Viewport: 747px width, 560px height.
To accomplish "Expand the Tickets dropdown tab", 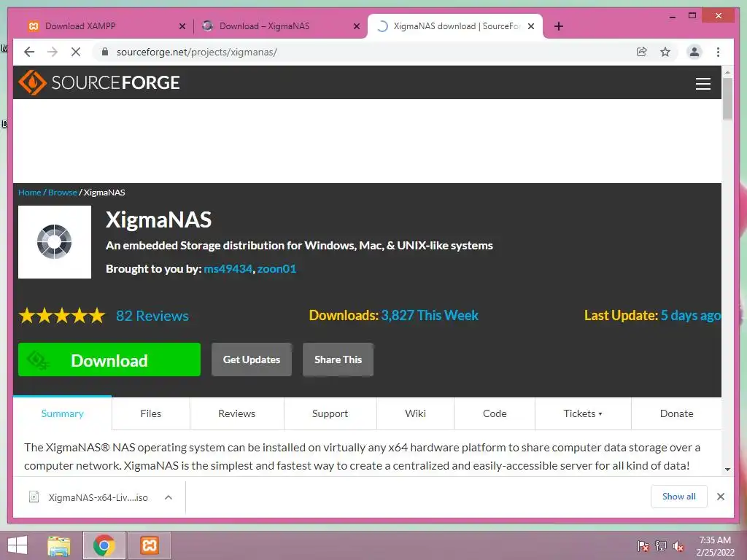I will (583, 413).
